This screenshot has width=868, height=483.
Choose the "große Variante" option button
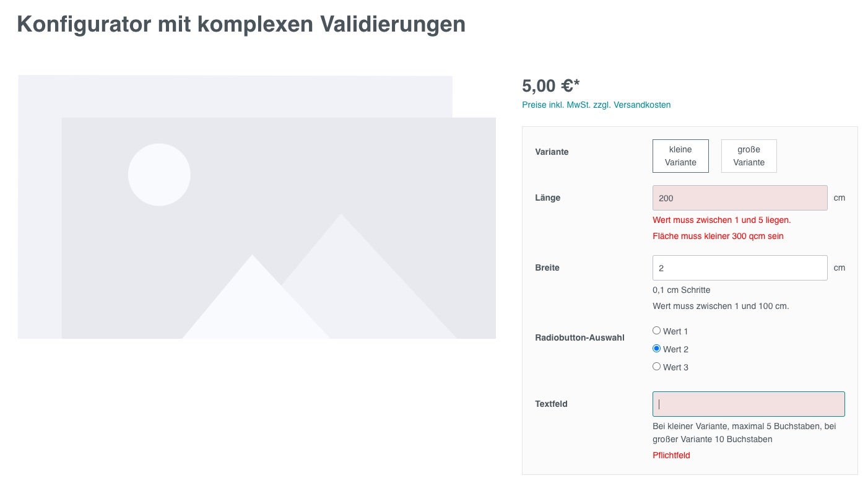point(749,156)
